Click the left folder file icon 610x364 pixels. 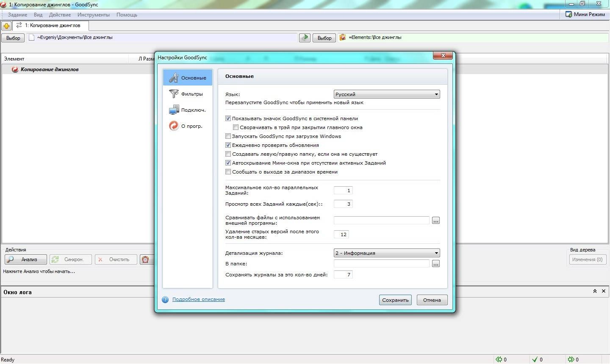(31, 37)
